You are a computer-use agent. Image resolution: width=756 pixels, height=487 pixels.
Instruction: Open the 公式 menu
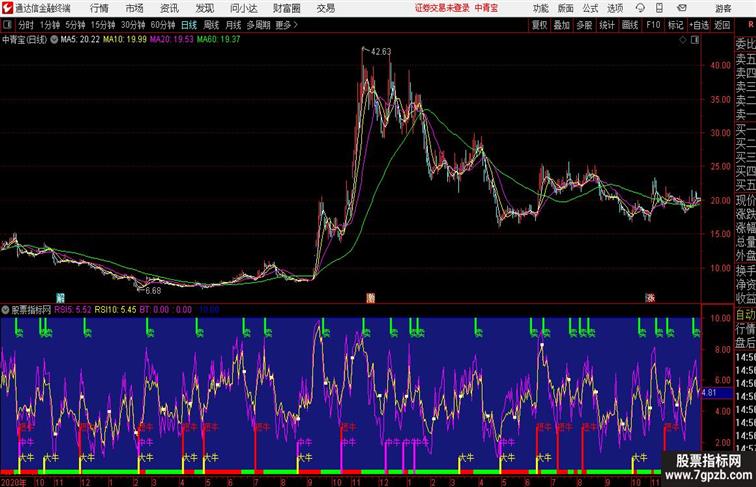point(590,8)
